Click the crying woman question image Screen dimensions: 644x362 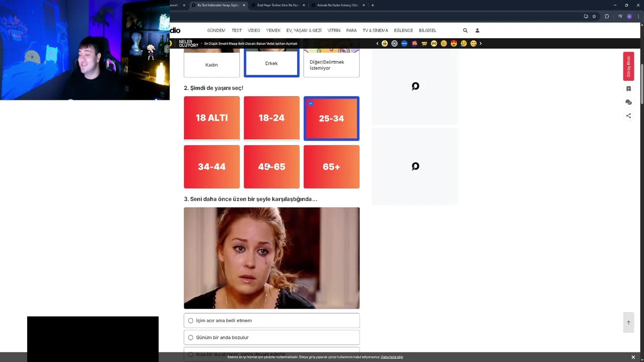(x=271, y=258)
